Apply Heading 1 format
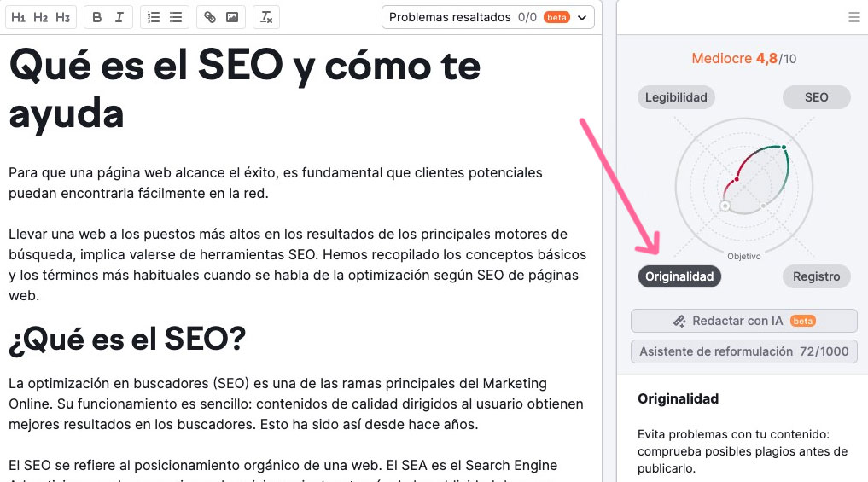Viewport: 868px width, 482px height. coord(18,17)
